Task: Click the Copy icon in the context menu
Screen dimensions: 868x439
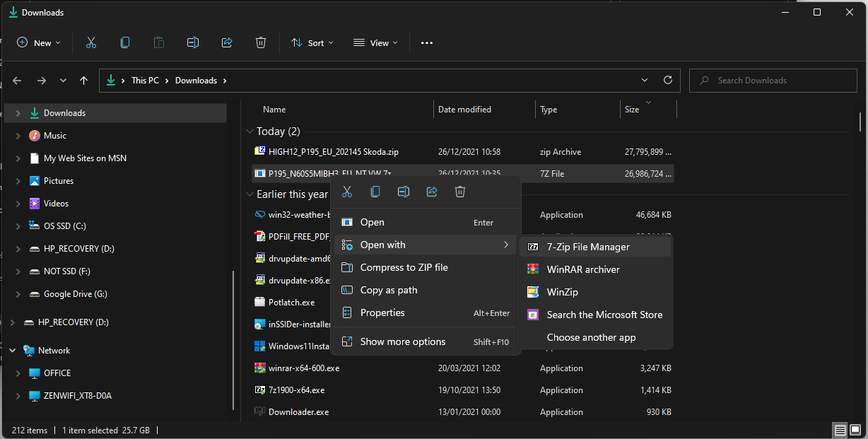Action: (x=375, y=192)
